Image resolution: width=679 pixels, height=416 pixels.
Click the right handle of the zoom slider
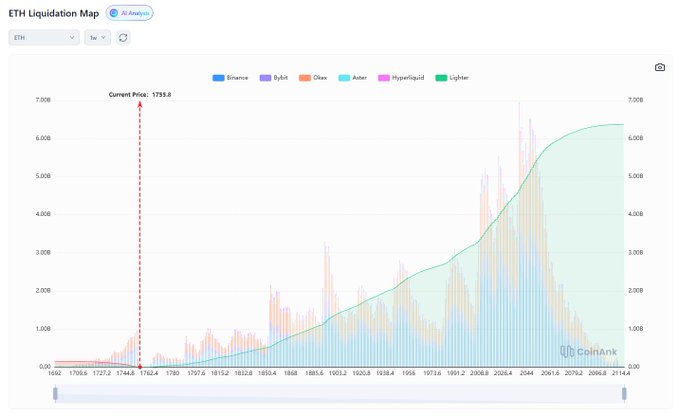click(x=624, y=394)
